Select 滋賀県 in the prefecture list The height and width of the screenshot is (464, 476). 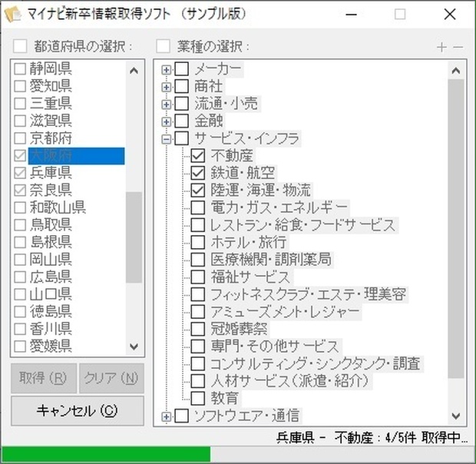pyautogui.click(x=51, y=121)
